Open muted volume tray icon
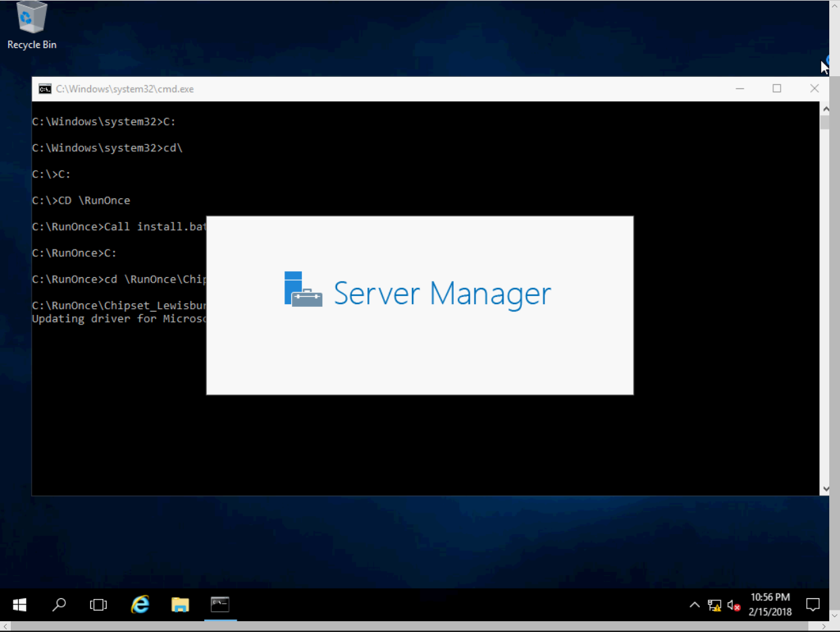 click(x=734, y=605)
